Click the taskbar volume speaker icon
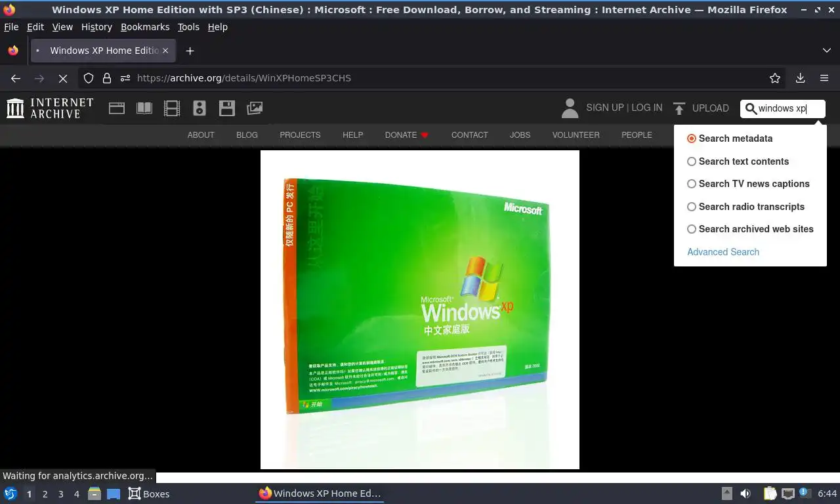840x504 pixels. click(x=745, y=493)
